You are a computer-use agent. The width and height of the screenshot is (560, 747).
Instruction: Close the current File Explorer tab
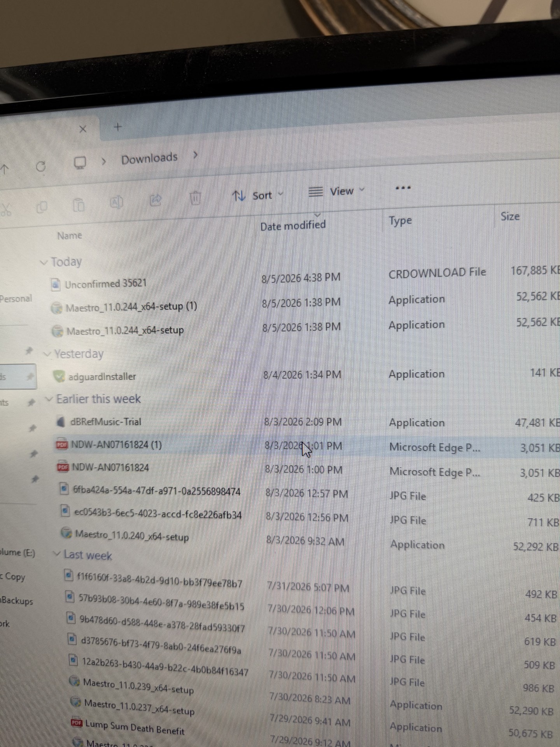(83, 129)
